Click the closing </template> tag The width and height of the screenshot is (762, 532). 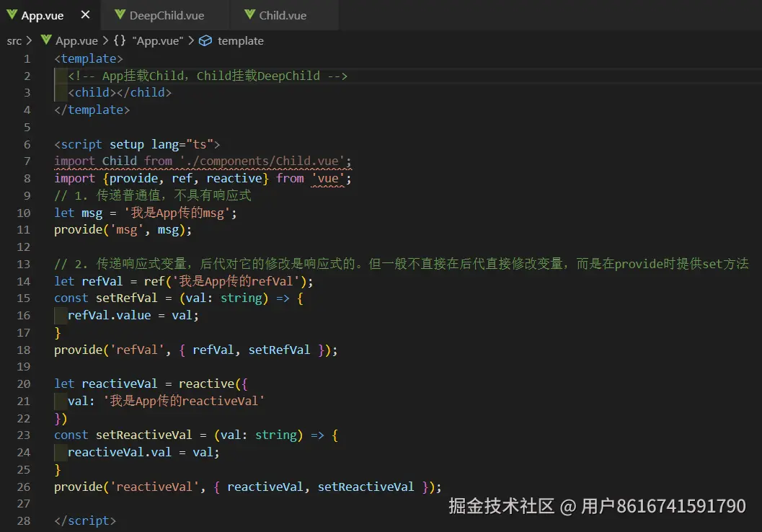(x=92, y=110)
